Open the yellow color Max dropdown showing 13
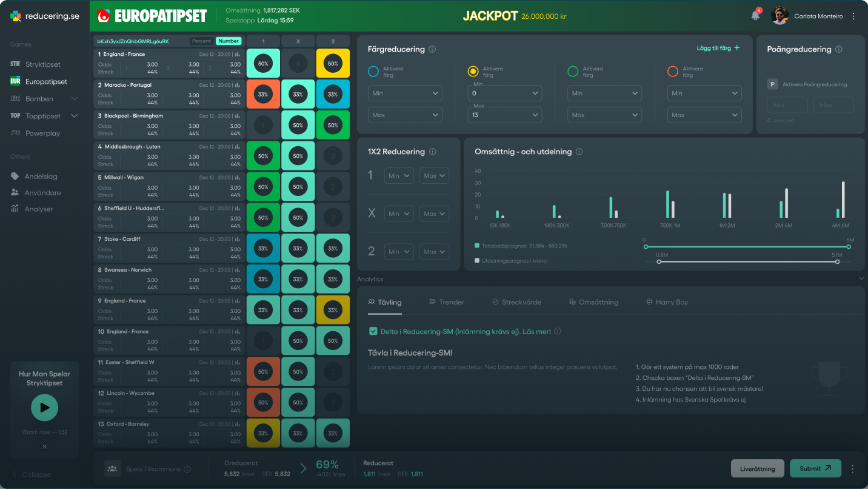This screenshot has height=489, width=868. tap(504, 115)
